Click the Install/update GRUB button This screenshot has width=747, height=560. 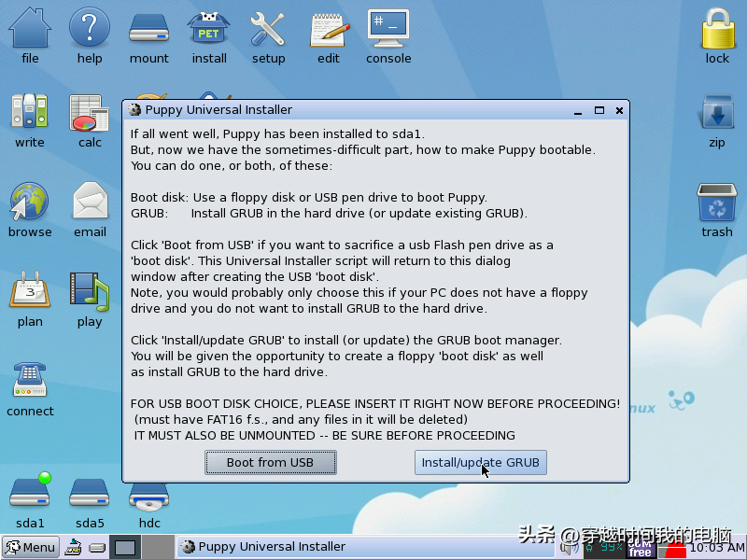coord(480,462)
